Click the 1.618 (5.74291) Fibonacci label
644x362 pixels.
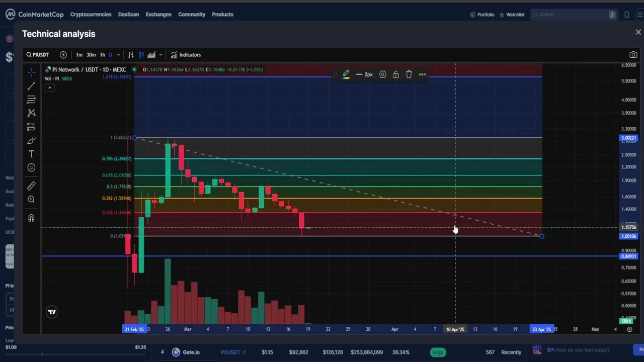coord(117,77)
